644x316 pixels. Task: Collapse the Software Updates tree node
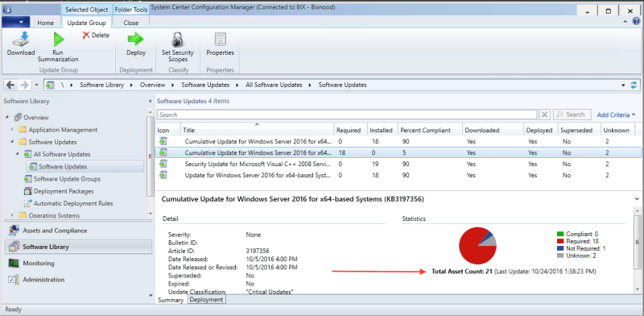[x=13, y=142]
